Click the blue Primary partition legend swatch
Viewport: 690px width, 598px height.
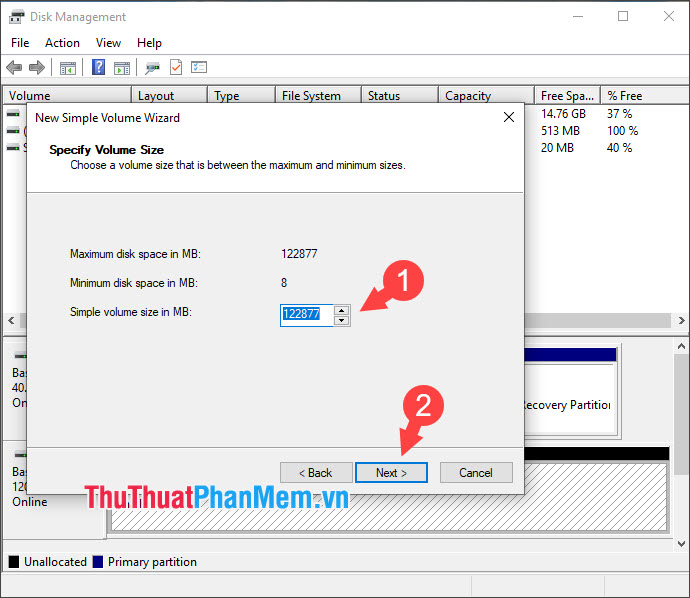click(x=98, y=562)
